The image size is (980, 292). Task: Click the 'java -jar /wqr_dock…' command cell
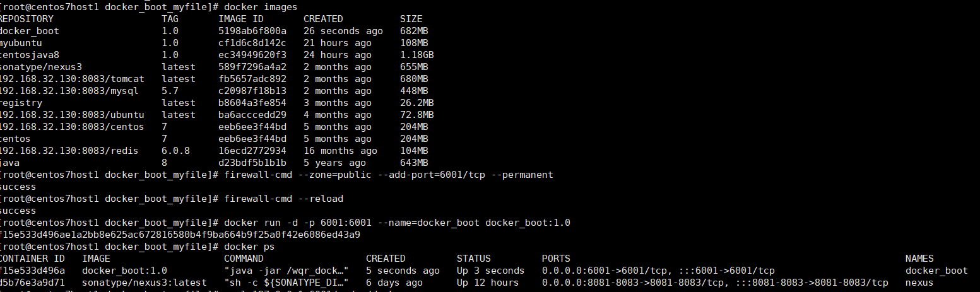pyautogui.click(x=286, y=271)
